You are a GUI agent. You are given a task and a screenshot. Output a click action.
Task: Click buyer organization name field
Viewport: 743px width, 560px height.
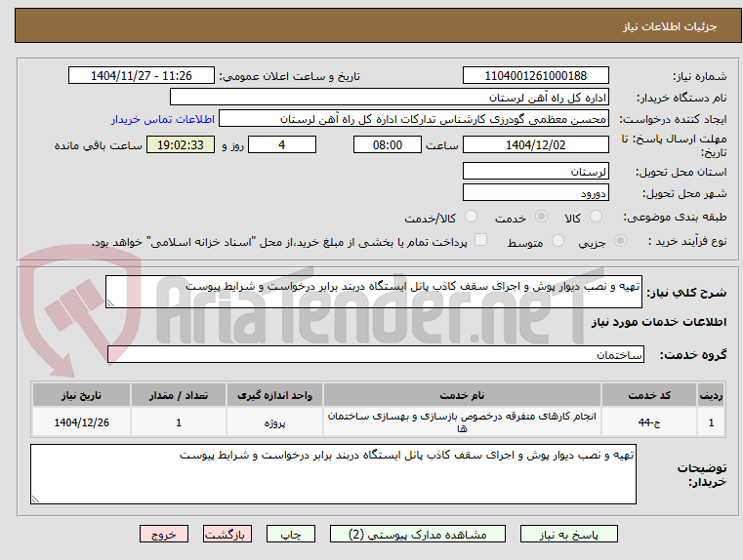(389, 97)
